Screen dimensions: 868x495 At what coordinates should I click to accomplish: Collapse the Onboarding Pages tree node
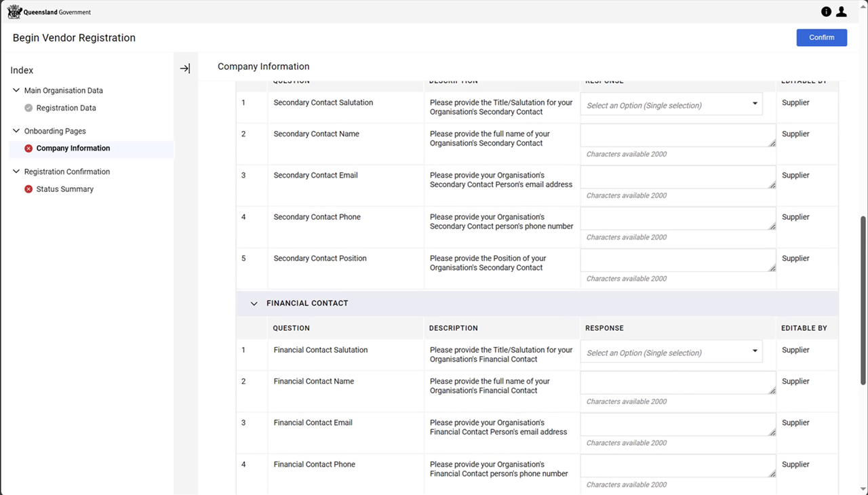click(x=16, y=131)
